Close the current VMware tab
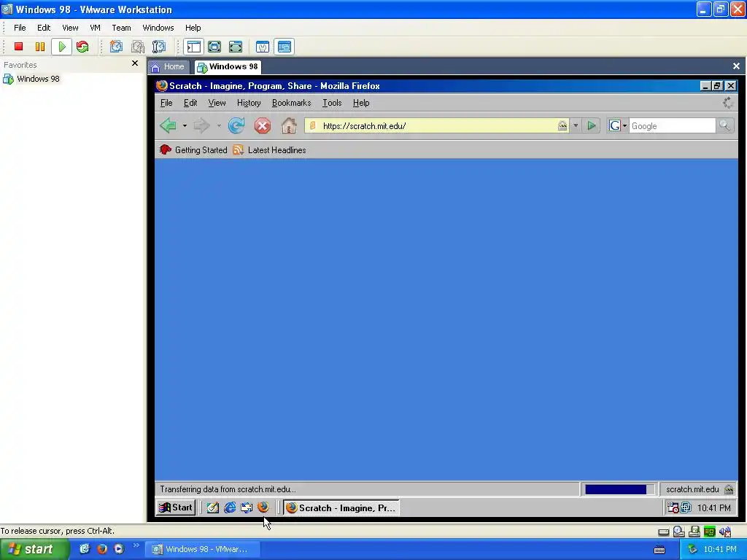The width and height of the screenshot is (747, 560). tap(736, 66)
